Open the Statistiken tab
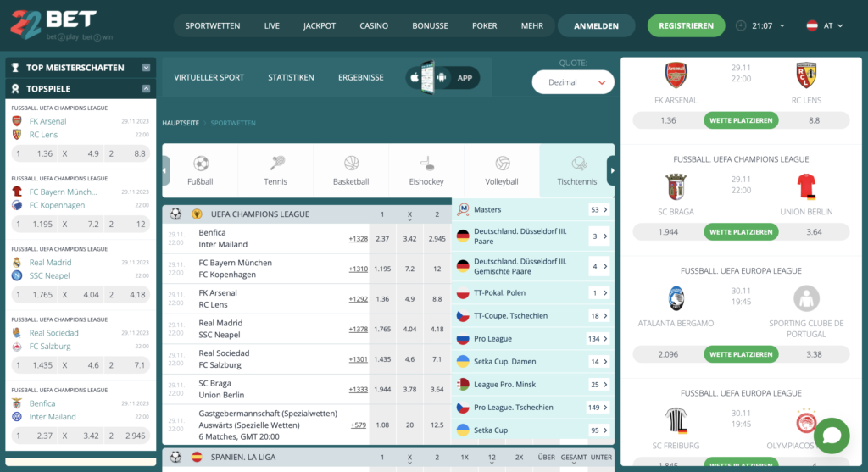The width and height of the screenshot is (868, 472). tap(291, 77)
